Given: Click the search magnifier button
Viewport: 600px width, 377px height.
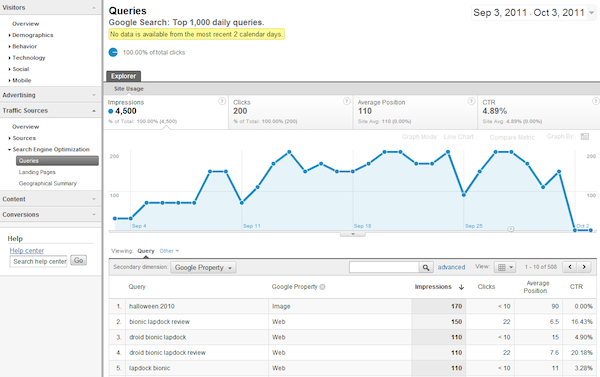Looking at the screenshot, I should [x=426, y=267].
